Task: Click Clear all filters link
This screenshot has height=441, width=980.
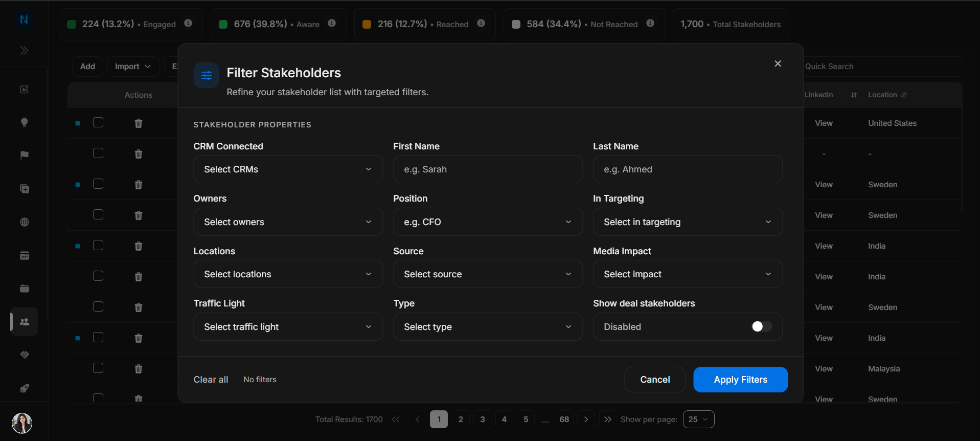Action: (x=211, y=380)
